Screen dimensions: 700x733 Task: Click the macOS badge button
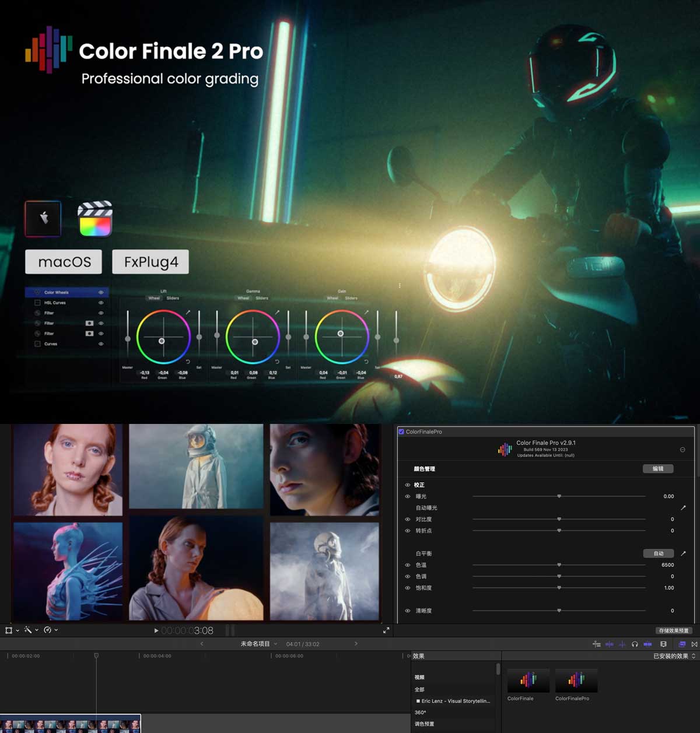coord(64,262)
